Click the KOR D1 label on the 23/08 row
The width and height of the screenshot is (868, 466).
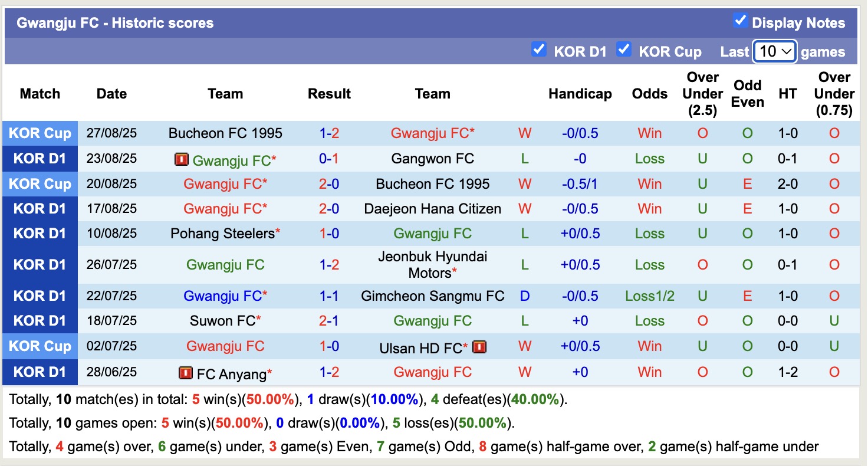[x=40, y=158]
